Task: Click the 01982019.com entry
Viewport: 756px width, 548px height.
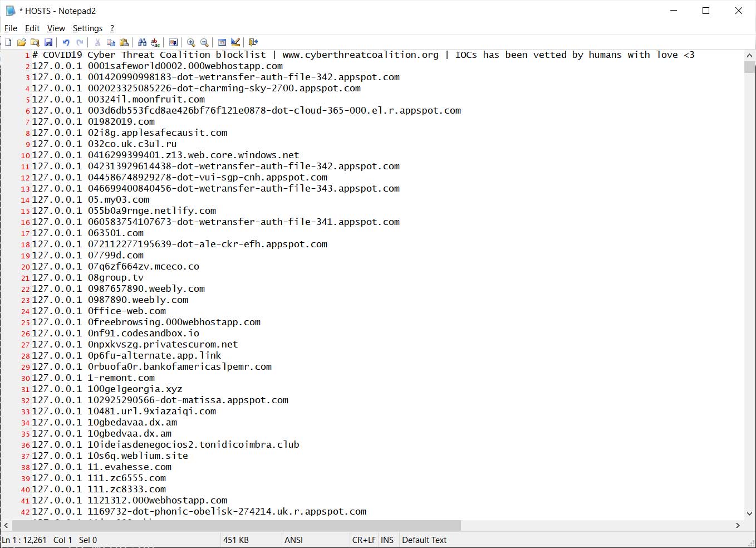Action: [121, 121]
